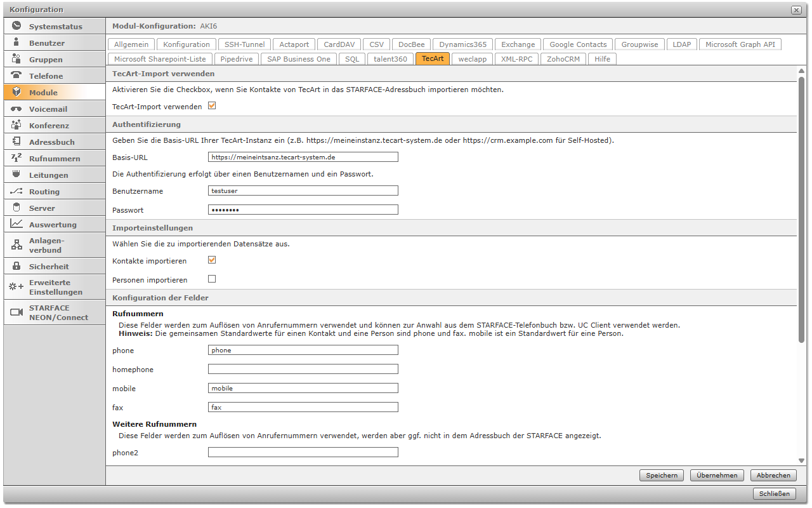This screenshot has height=508, width=812.
Task: Click the Gruppen people icon
Action: 16,59
